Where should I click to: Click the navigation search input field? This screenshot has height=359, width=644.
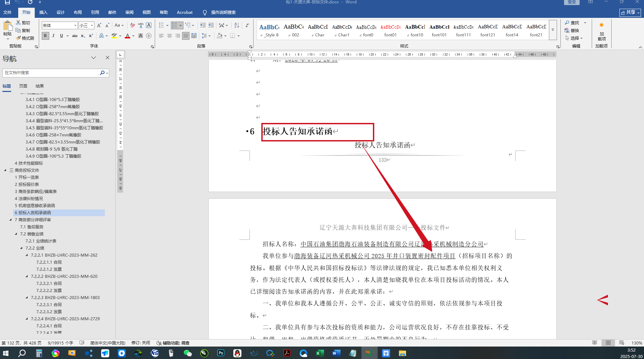click(x=51, y=73)
